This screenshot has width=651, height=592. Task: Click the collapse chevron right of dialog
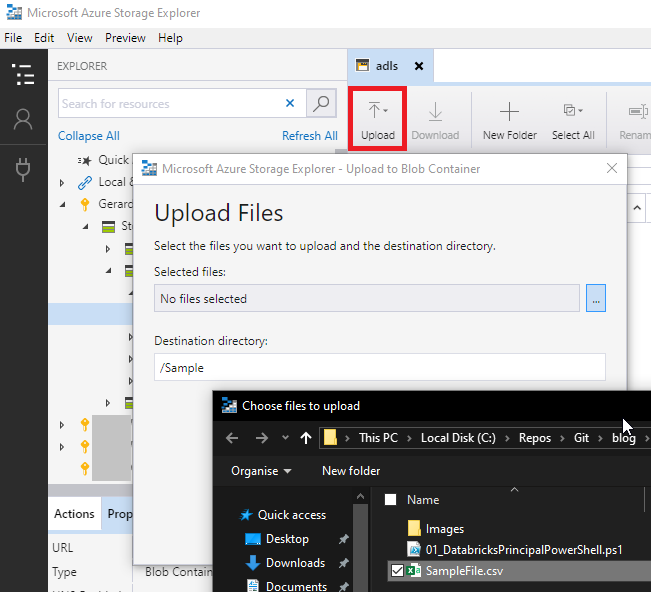637,208
